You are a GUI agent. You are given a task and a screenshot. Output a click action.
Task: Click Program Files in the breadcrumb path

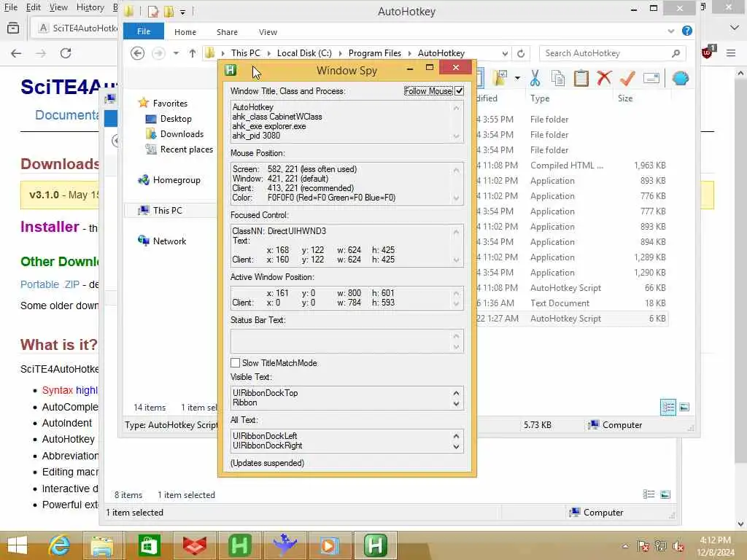(x=374, y=53)
